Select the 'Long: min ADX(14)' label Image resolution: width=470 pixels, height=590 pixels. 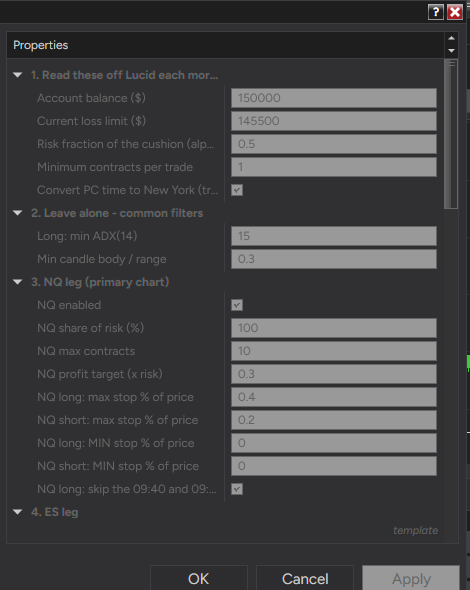pyautogui.click(x=87, y=236)
